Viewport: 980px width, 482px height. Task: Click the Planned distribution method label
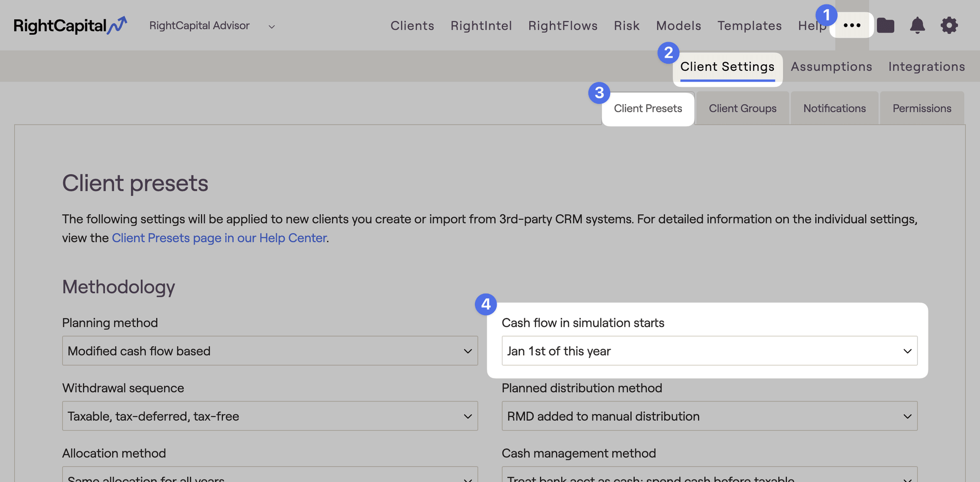click(x=582, y=388)
